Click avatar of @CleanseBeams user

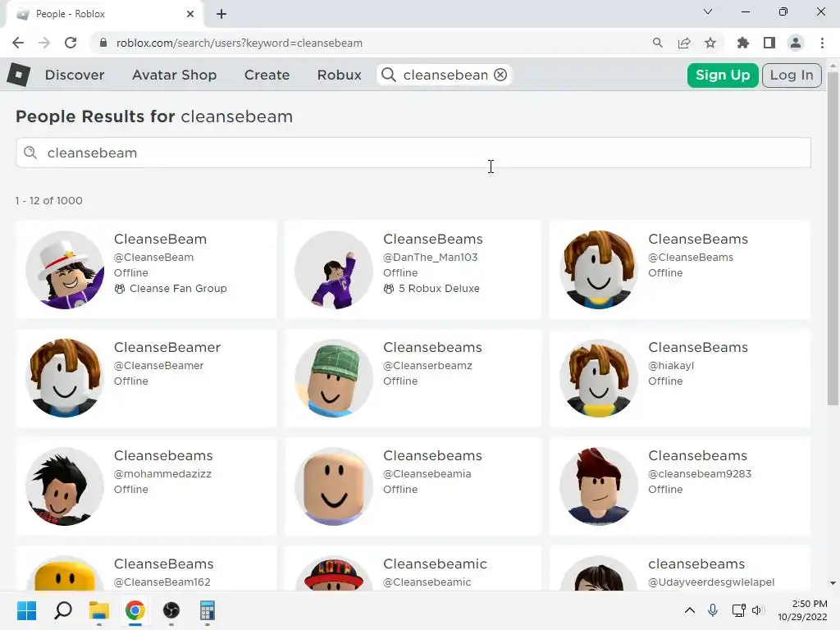tap(599, 270)
